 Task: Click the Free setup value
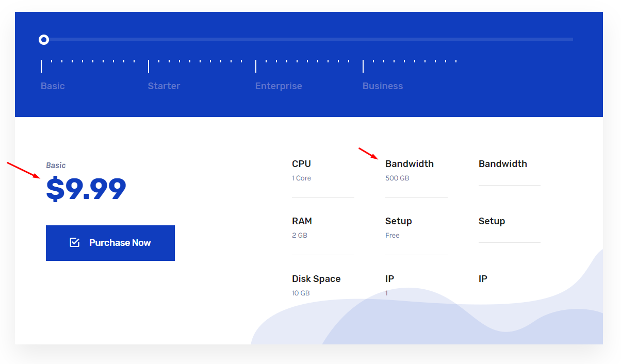[x=393, y=236]
